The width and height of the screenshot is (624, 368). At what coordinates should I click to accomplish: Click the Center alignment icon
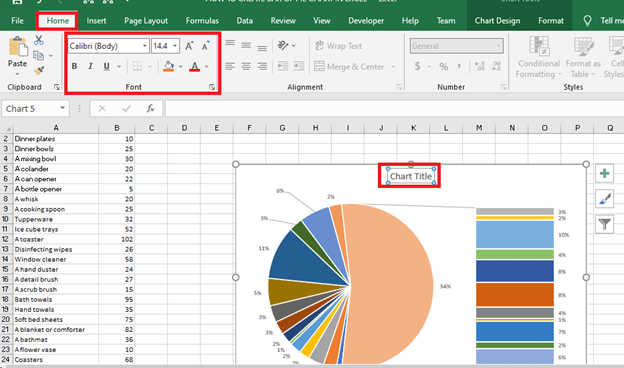246,66
